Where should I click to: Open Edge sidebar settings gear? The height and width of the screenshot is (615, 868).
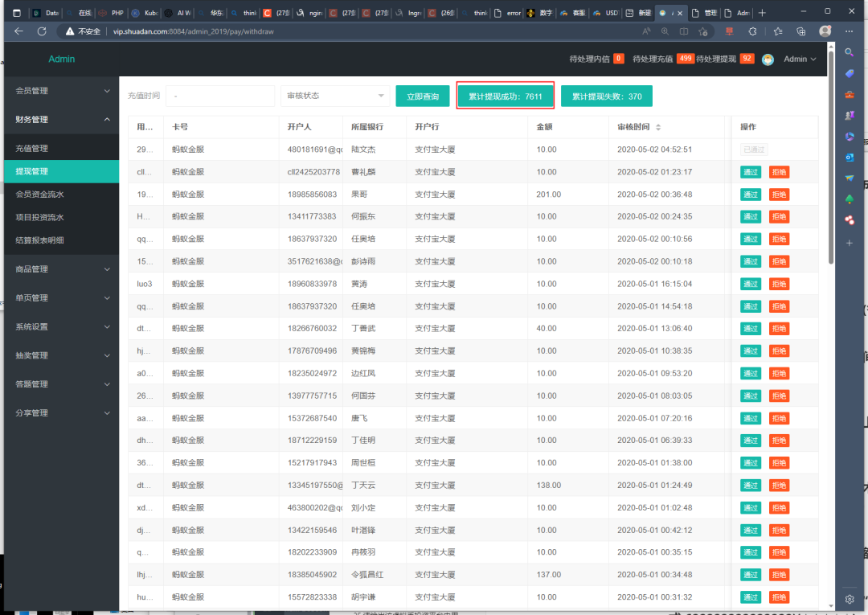click(x=850, y=599)
